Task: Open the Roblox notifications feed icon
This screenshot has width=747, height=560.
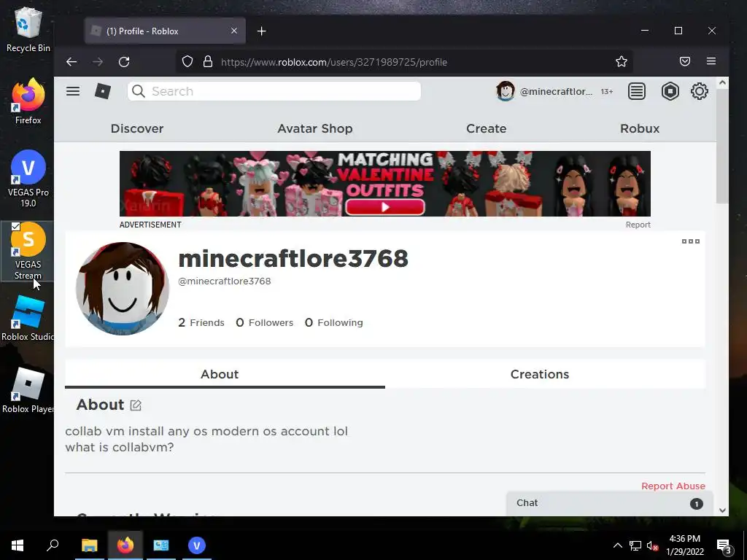Action: [x=636, y=91]
